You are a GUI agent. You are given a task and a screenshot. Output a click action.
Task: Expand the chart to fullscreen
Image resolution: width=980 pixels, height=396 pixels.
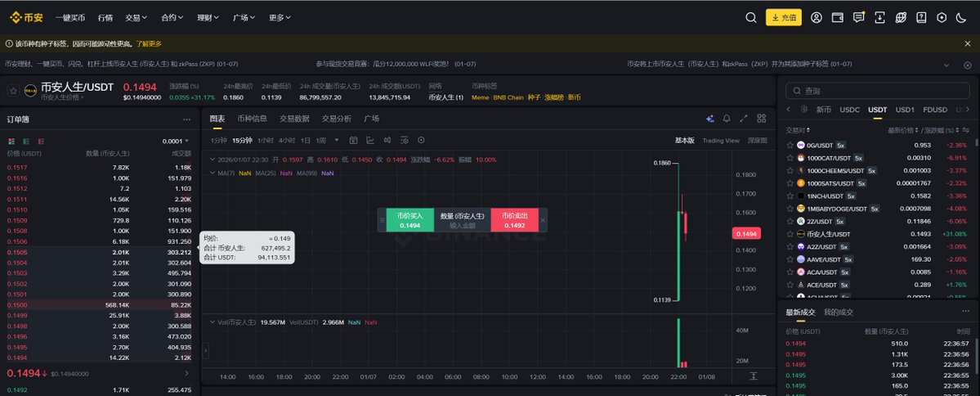click(x=744, y=119)
